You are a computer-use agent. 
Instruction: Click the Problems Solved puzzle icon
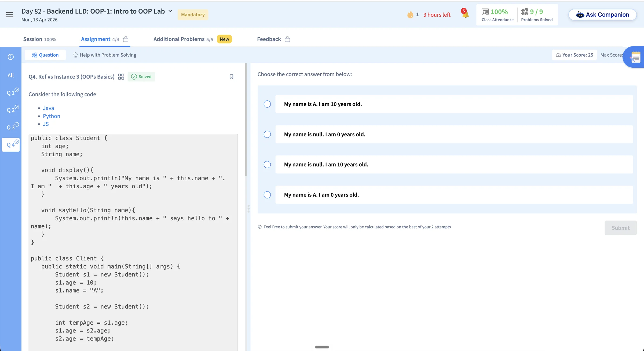[x=525, y=12]
